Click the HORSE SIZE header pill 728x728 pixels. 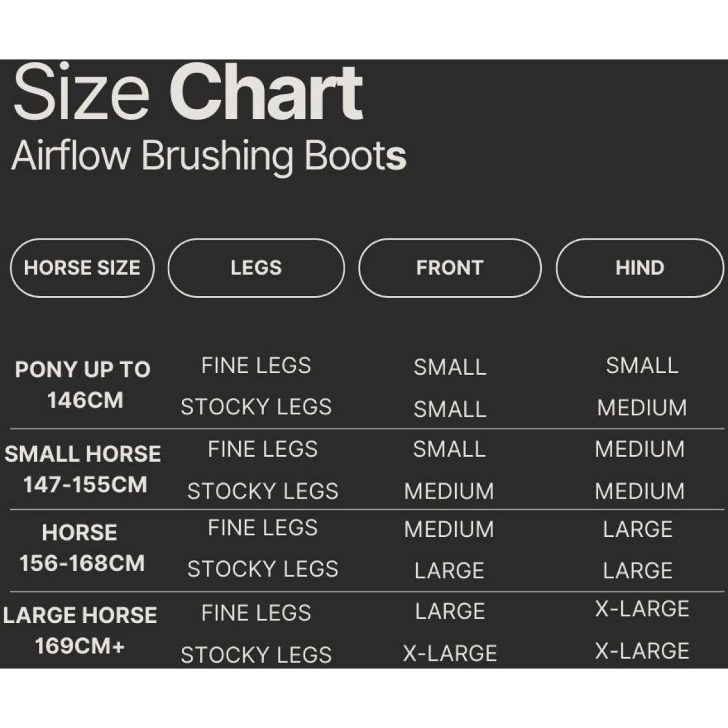point(82,267)
